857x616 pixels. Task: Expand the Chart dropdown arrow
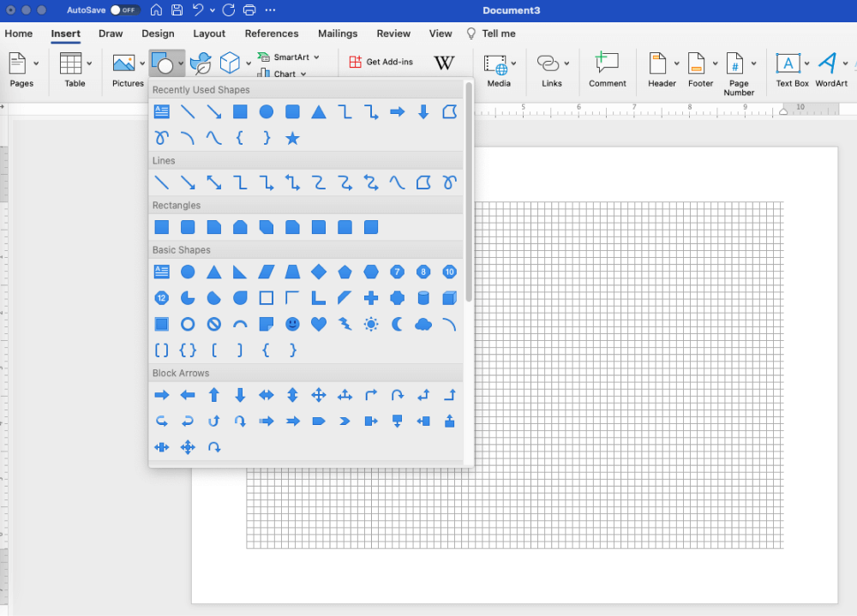302,74
